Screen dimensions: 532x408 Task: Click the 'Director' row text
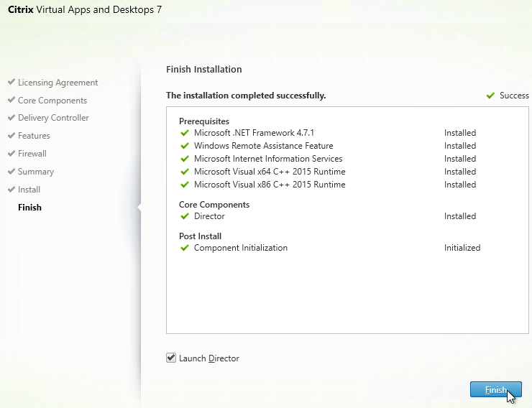pos(209,216)
